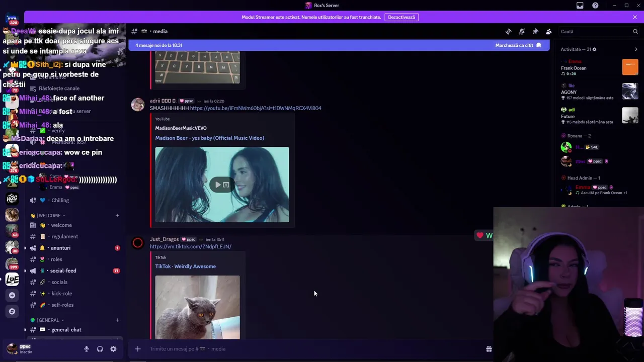Open server with 38 notification badge

(x=12, y=247)
